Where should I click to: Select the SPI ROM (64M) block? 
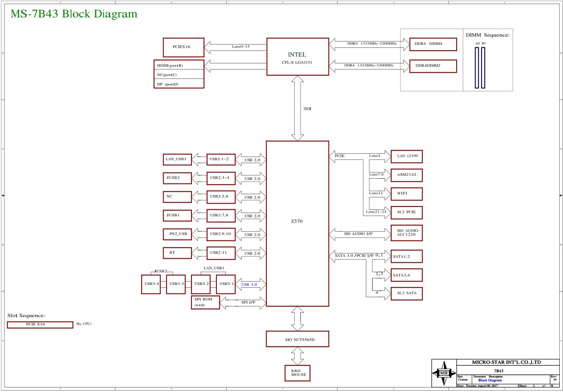(x=205, y=302)
